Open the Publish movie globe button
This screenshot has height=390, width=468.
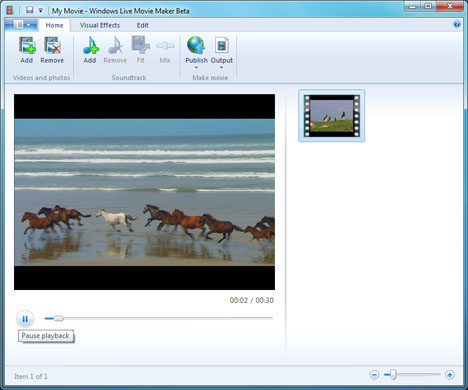click(196, 52)
